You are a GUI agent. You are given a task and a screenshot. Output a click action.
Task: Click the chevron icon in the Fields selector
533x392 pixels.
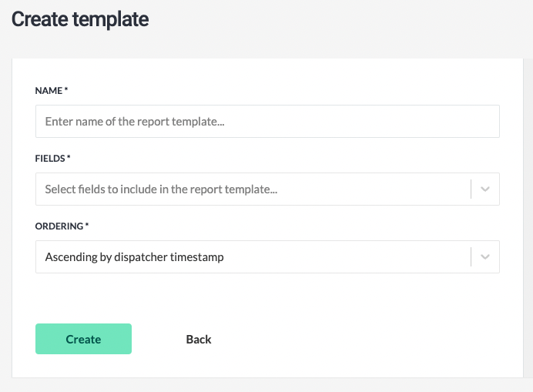[x=485, y=189]
